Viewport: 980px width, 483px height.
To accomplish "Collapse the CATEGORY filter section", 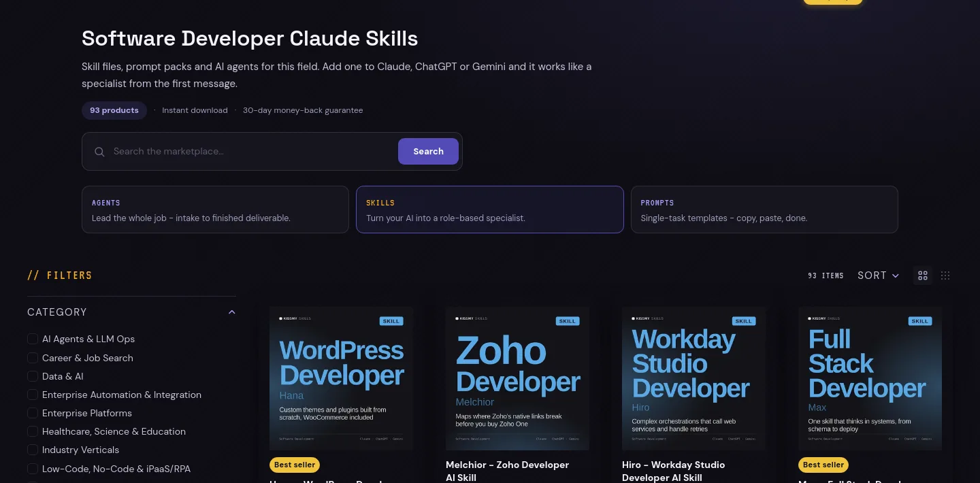I will [131, 312].
